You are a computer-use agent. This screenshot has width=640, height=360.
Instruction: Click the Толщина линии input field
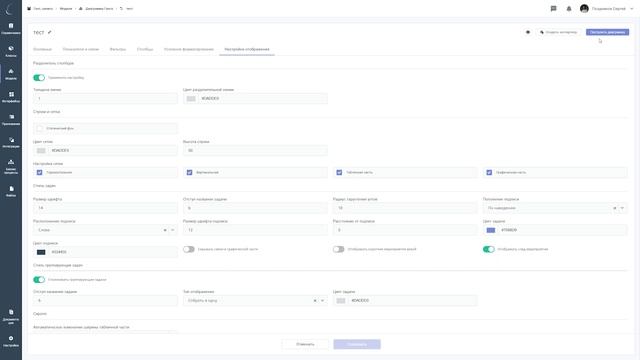click(105, 99)
